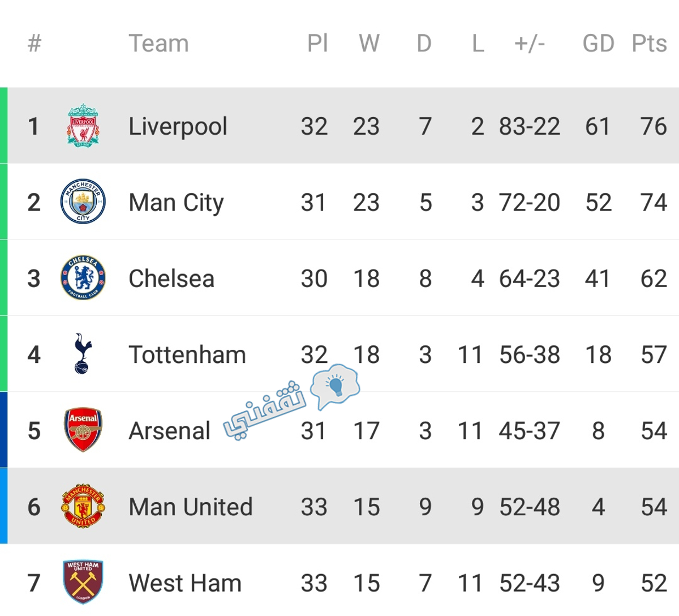Tap the Tottenham cockerel logo
Screen dimensions: 679x616
[x=83, y=354]
